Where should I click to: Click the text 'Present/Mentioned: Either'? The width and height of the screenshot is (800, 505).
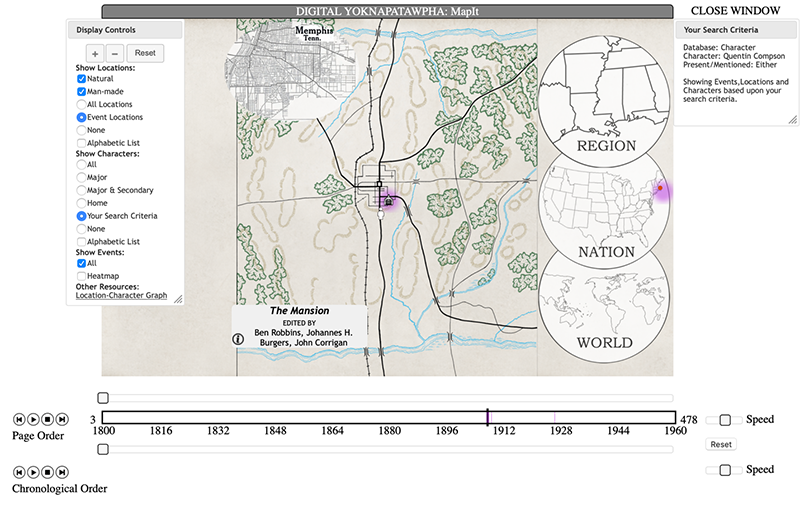(730, 65)
